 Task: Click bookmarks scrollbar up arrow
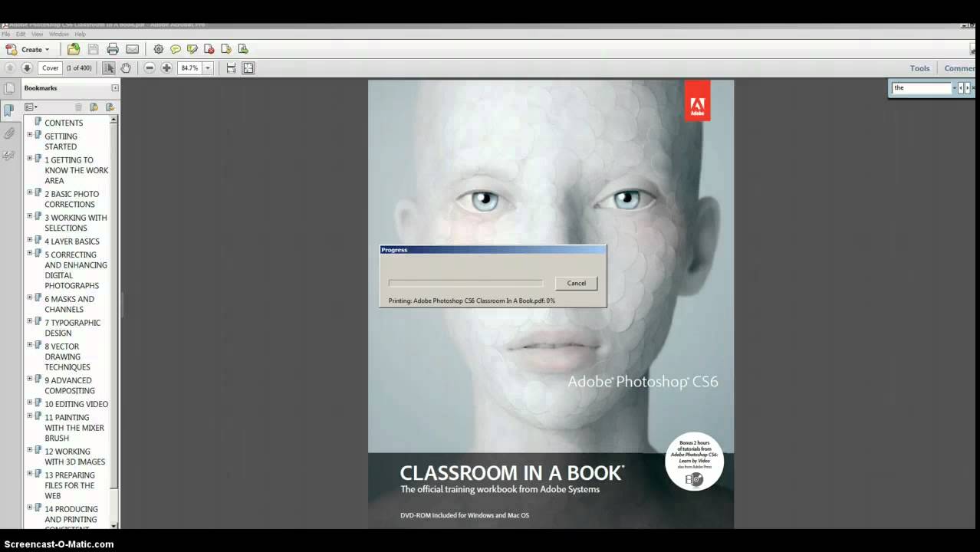coord(114,120)
